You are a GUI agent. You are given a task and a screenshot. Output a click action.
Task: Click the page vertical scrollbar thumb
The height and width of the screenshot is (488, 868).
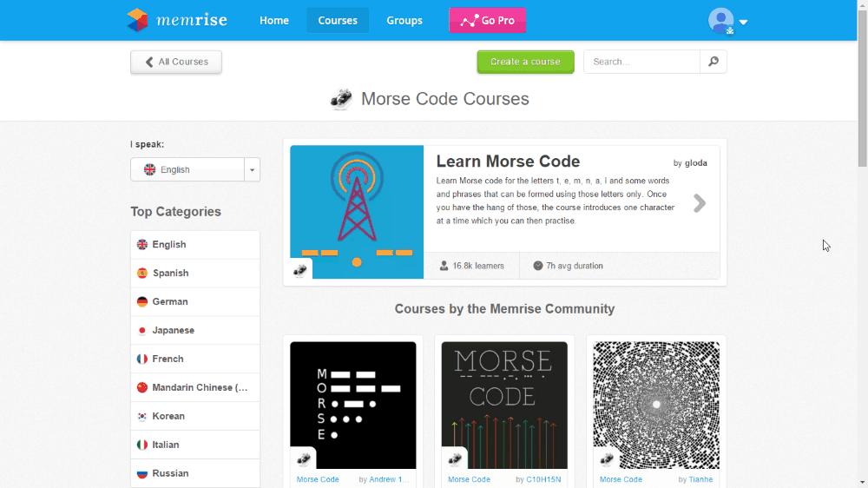(863, 89)
